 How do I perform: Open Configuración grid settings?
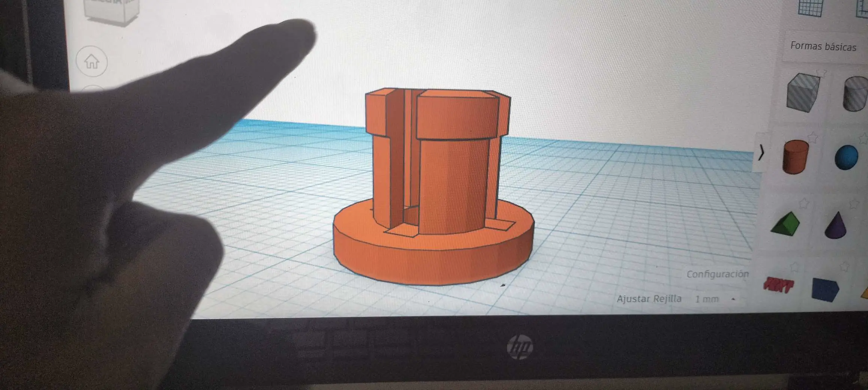[x=717, y=274]
